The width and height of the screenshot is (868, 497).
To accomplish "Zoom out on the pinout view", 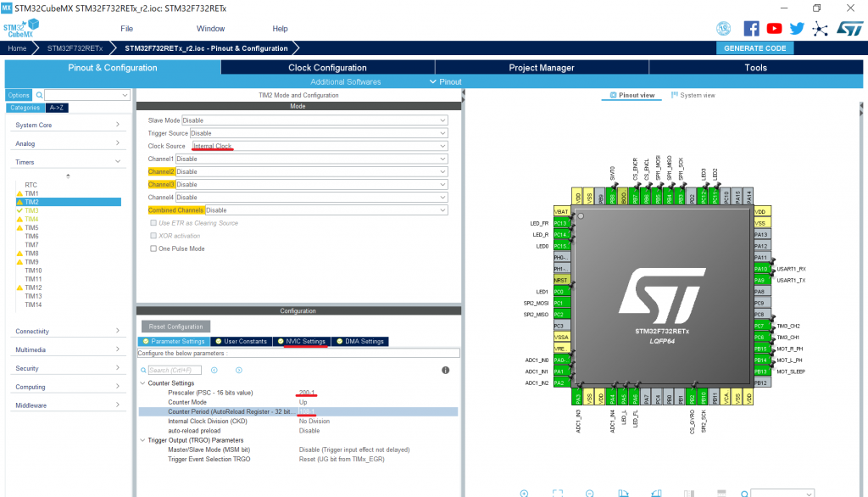I will tap(590, 493).
